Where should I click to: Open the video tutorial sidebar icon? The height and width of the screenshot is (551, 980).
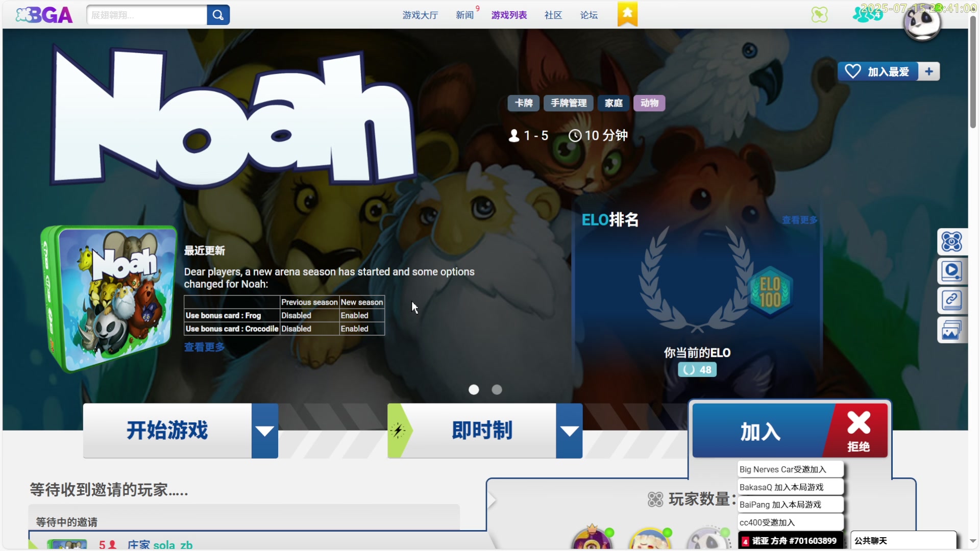[x=952, y=271]
